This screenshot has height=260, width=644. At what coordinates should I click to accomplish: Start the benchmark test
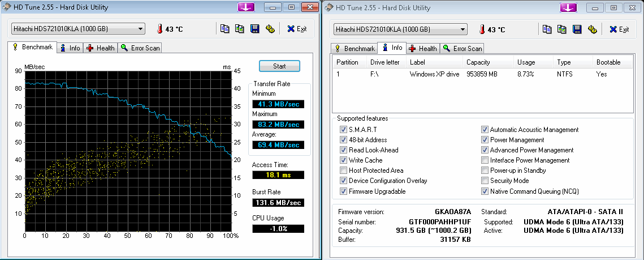(279, 66)
